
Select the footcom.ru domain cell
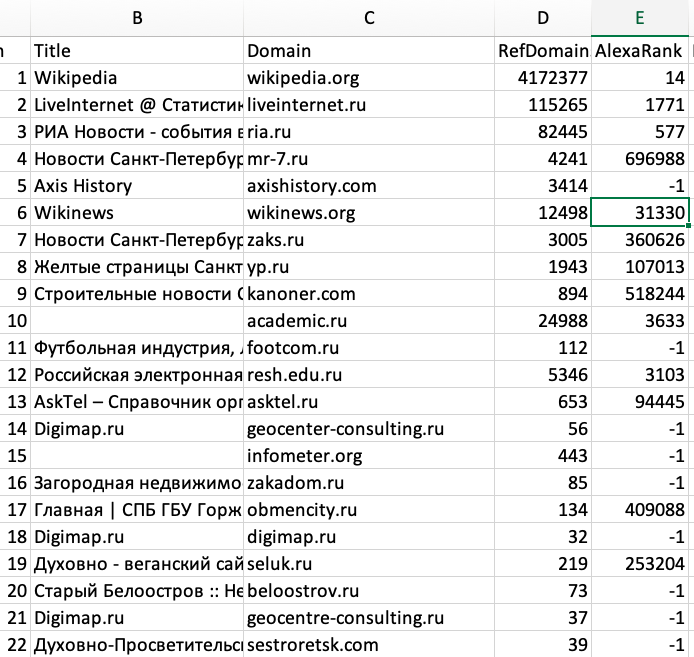click(369, 348)
